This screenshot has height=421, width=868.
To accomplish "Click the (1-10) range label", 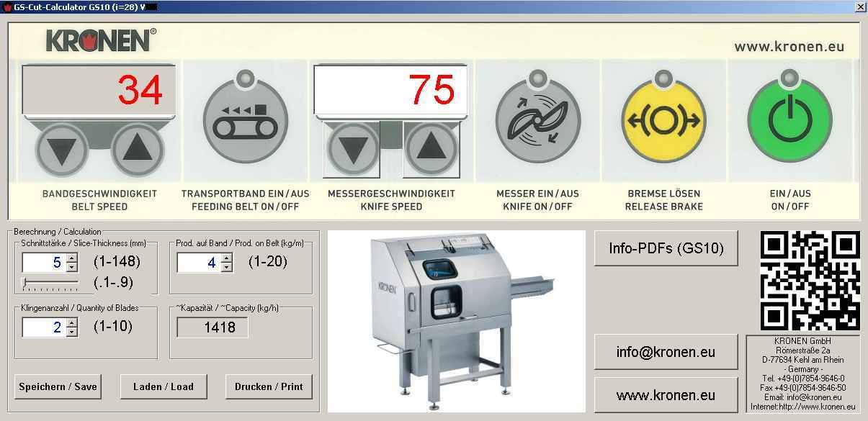I will point(113,326).
